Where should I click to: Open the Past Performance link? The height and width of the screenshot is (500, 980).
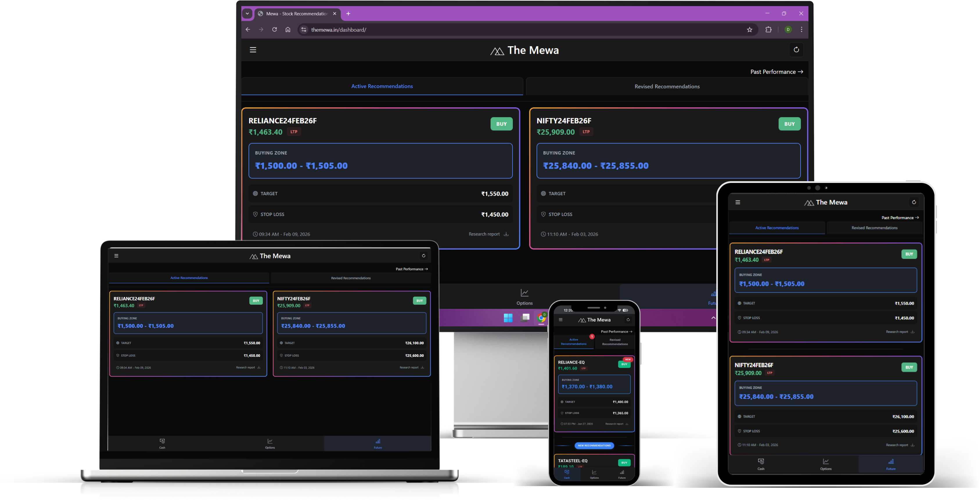[x=776, y=71]
